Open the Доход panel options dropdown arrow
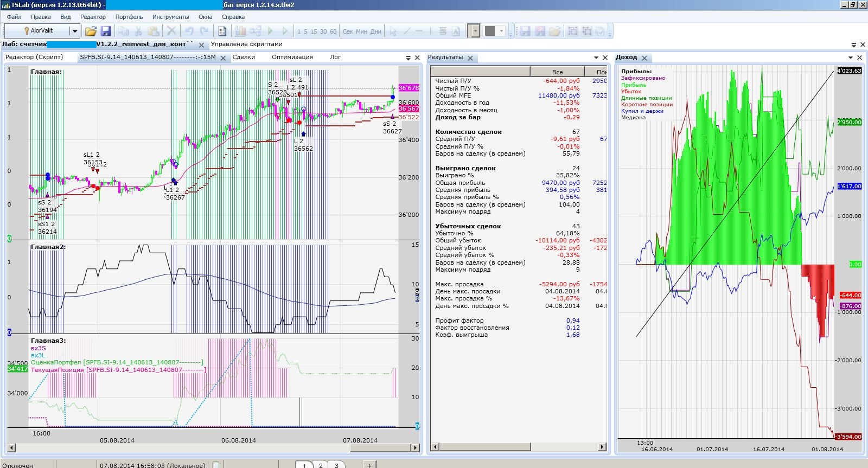The image size is (868, 468). coord(850,57)
